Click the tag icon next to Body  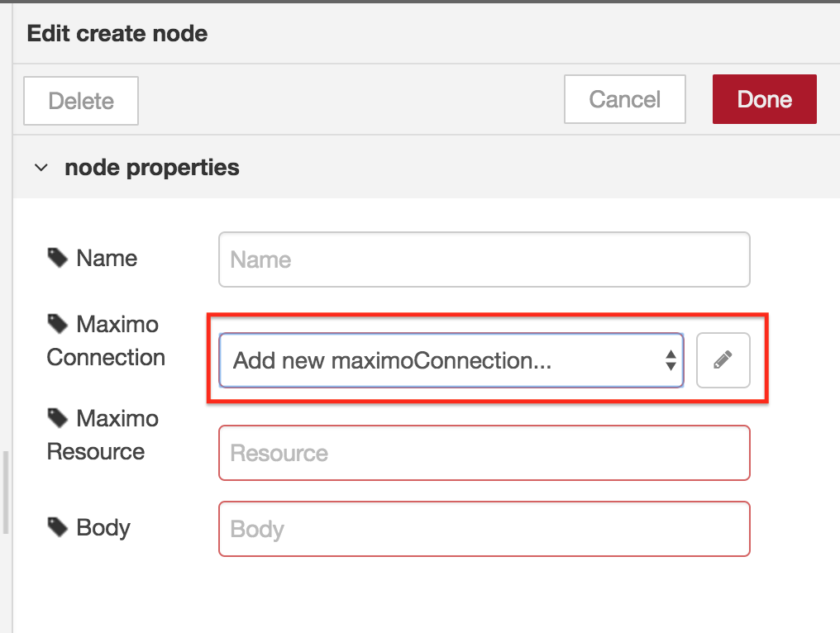coord(57,527)
